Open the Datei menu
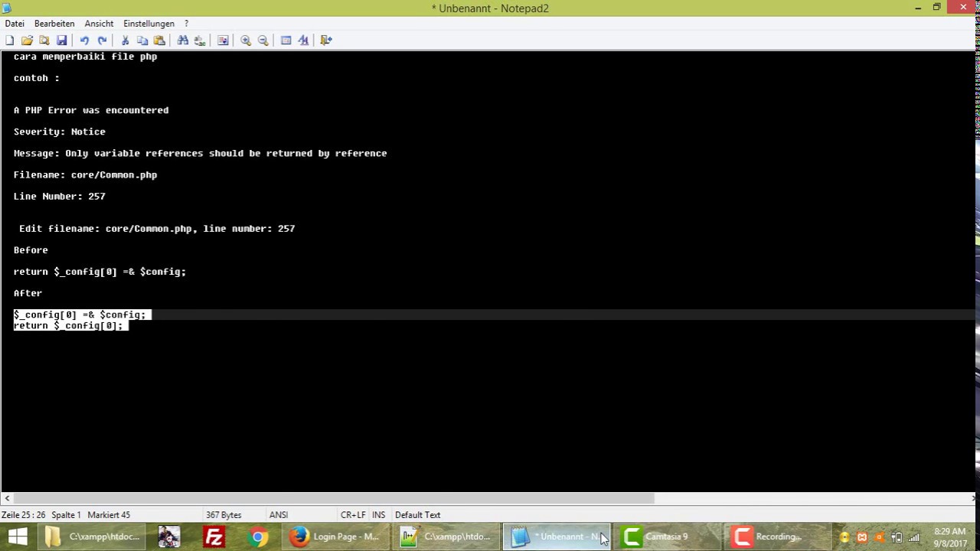980x551 pixels. (x=15, y=24)
